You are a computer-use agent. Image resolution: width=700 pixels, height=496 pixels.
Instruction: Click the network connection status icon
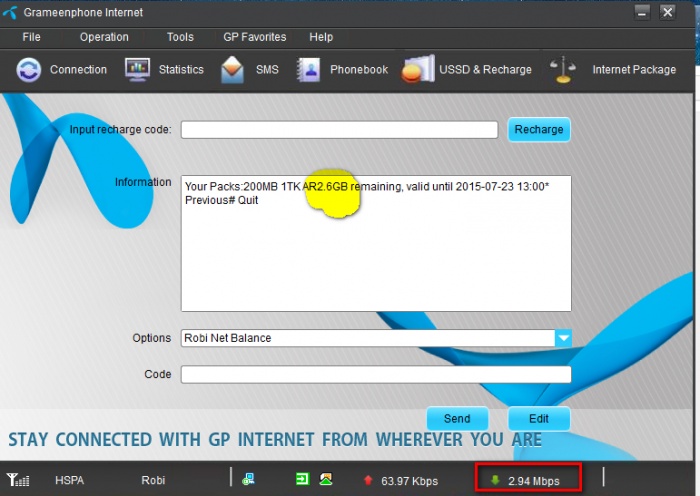(x=248, y=479)
